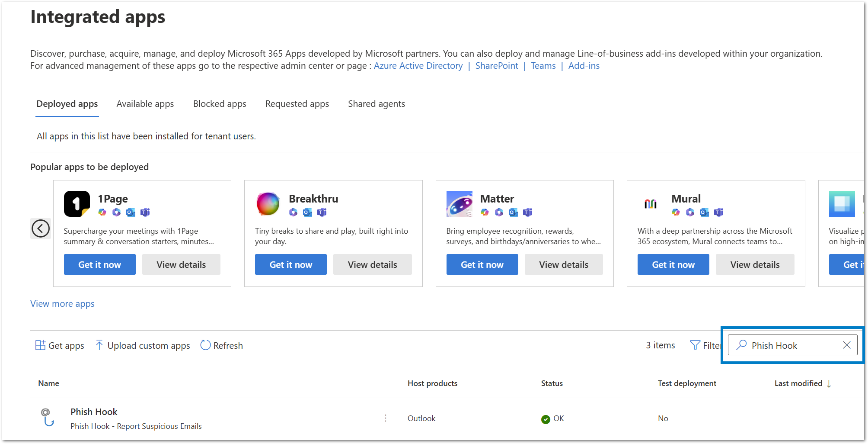Switch to the Requested apps tab
This screenshot has width=868, height=444.
point(297,104)
